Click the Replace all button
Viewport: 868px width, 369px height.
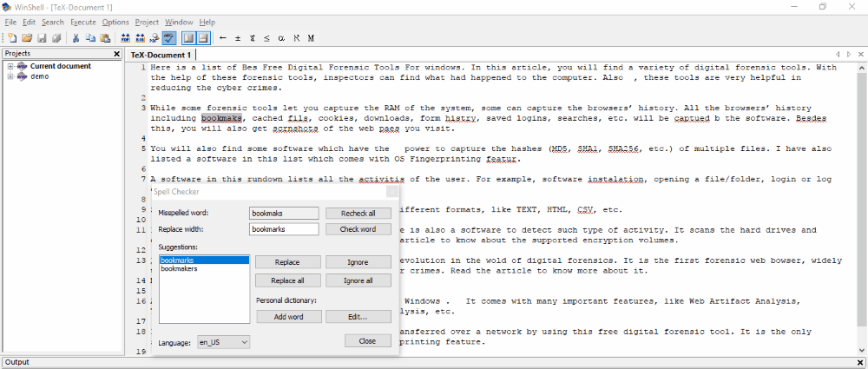[x=288, y=280]
